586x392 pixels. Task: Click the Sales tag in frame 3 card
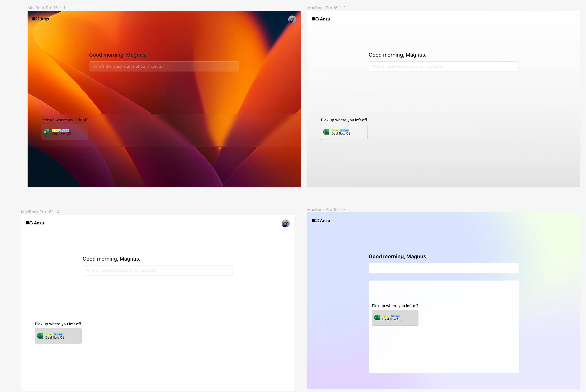(386, 316)
